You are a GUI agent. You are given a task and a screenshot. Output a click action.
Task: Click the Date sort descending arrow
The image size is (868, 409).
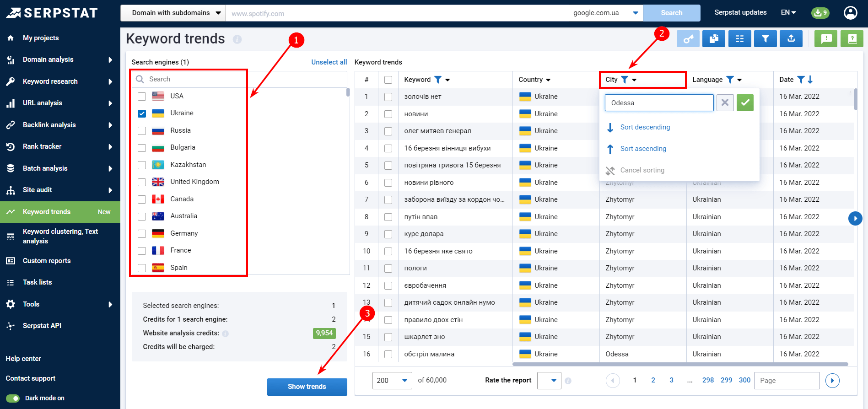click(810, 80)
